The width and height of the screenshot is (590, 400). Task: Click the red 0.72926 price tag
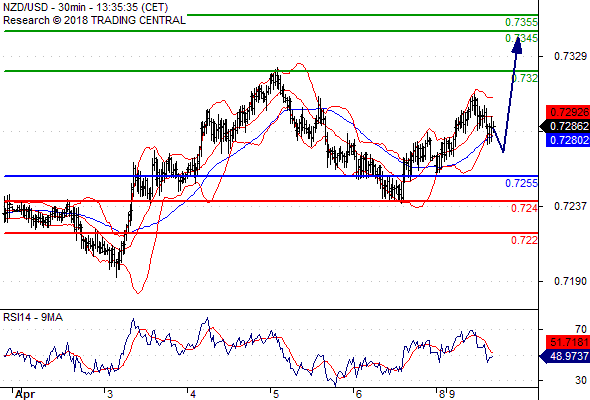568,112
